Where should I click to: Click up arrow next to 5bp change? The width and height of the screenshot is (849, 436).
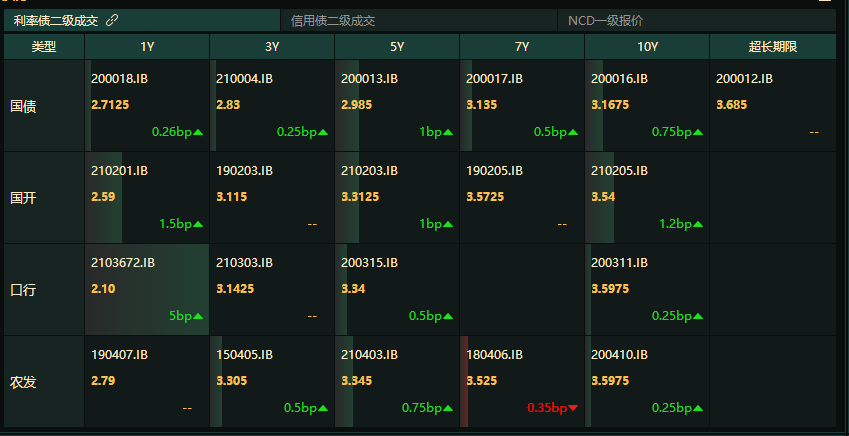point(198,316)
